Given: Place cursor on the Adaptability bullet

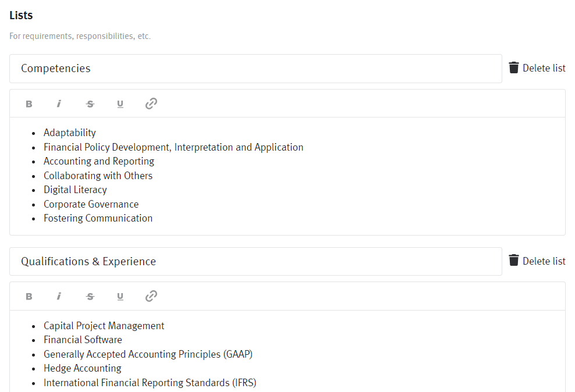Looking at the screenshot, I should [70, 133].
